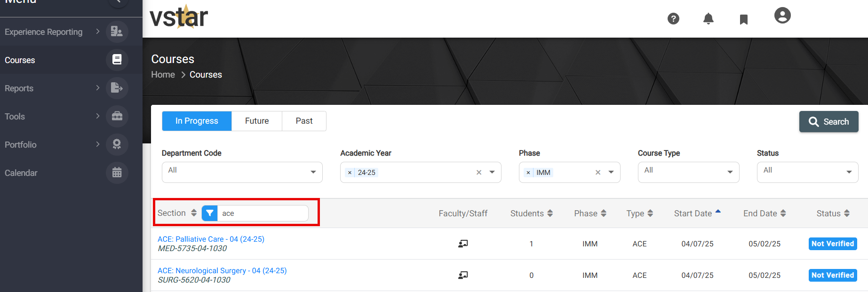Switch to the Future tab

coord(257,121)
